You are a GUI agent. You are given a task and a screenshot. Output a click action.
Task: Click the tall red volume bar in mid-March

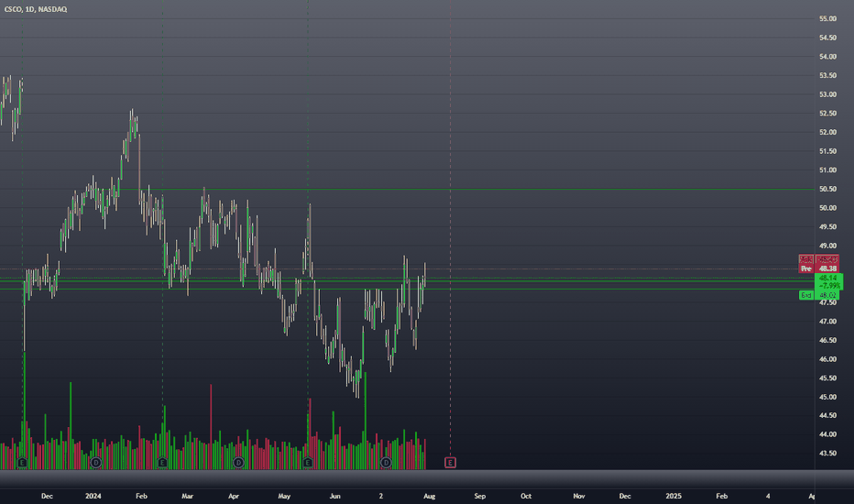[x=211, y=427]
